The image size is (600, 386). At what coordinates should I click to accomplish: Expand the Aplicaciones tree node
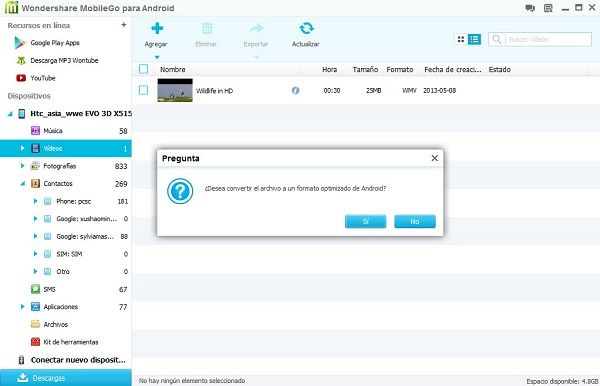[22, 307]
